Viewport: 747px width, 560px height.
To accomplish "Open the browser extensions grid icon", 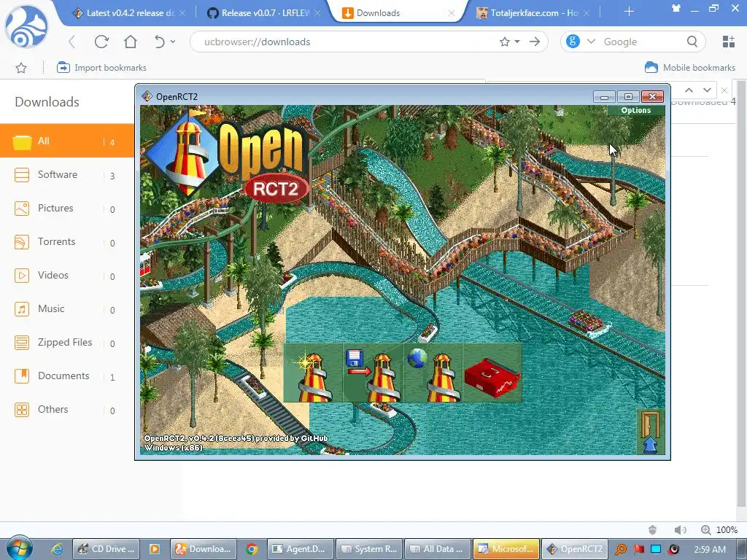I will (729, 42).
